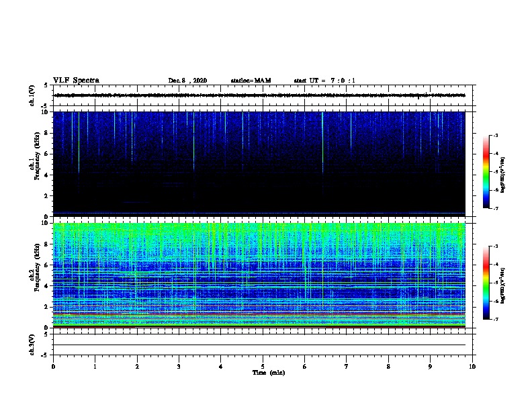Click the ch.2 frequency axis "8" tick label
Viewport: 532px width, 411px height.
point(46,244)
